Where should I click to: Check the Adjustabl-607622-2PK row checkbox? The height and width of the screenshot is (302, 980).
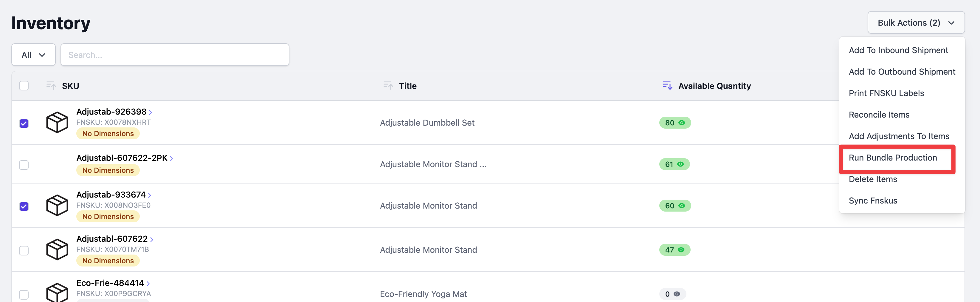pyautogui.click(x=24, y=165)
